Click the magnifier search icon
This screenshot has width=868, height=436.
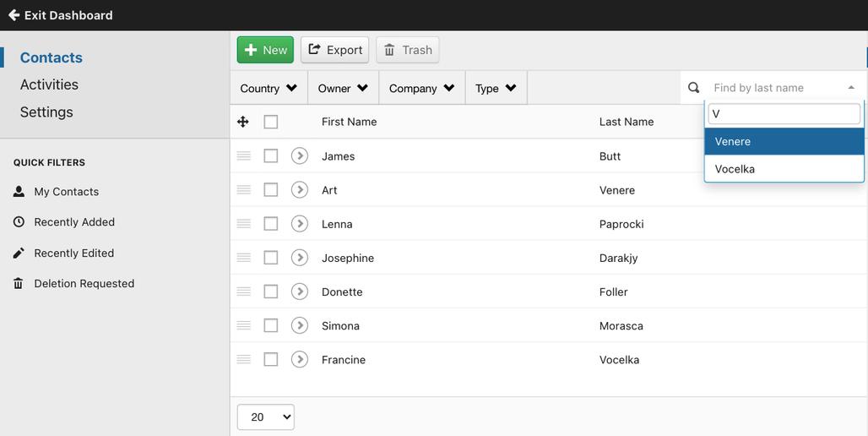click(x=693, y=88)
